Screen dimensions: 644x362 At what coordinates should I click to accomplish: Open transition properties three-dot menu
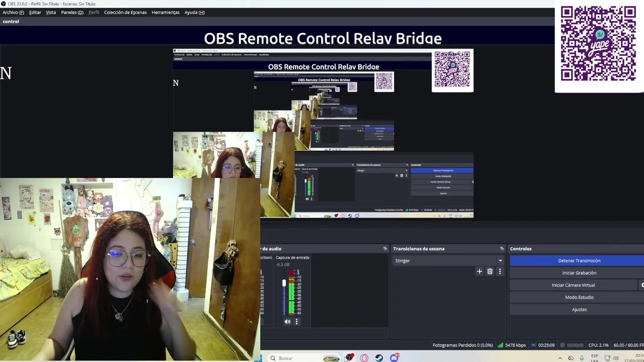tap(500, 271)
